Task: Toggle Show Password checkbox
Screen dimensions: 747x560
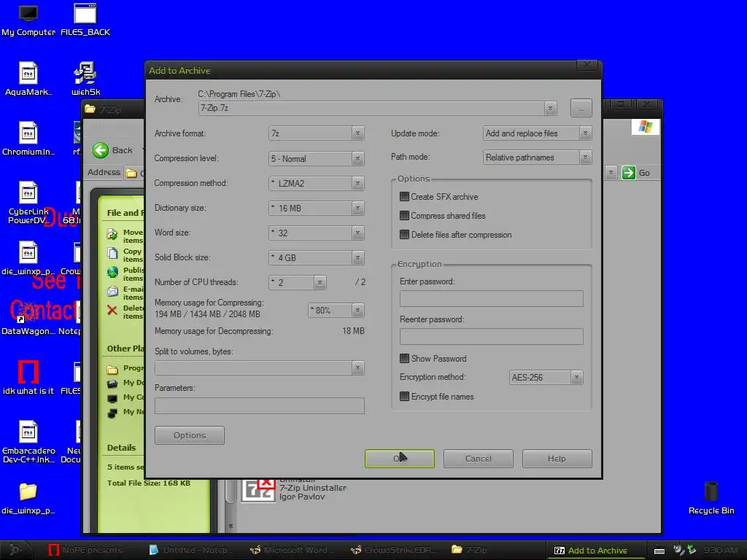Action: (404, 359)
